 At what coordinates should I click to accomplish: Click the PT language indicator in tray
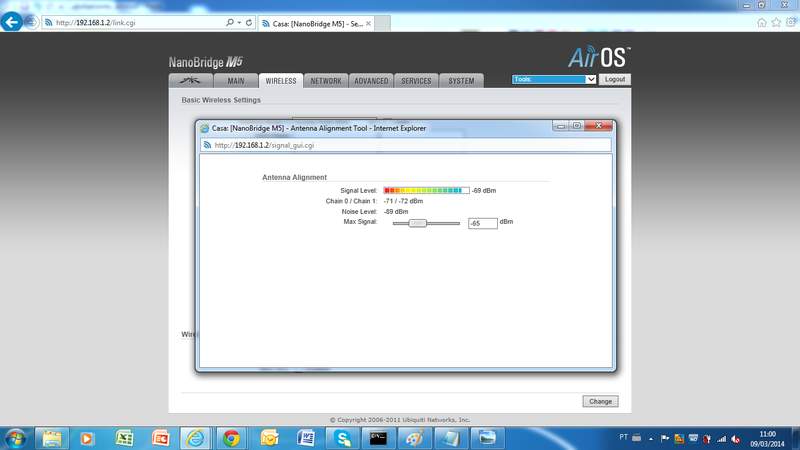tap(623, 437)
